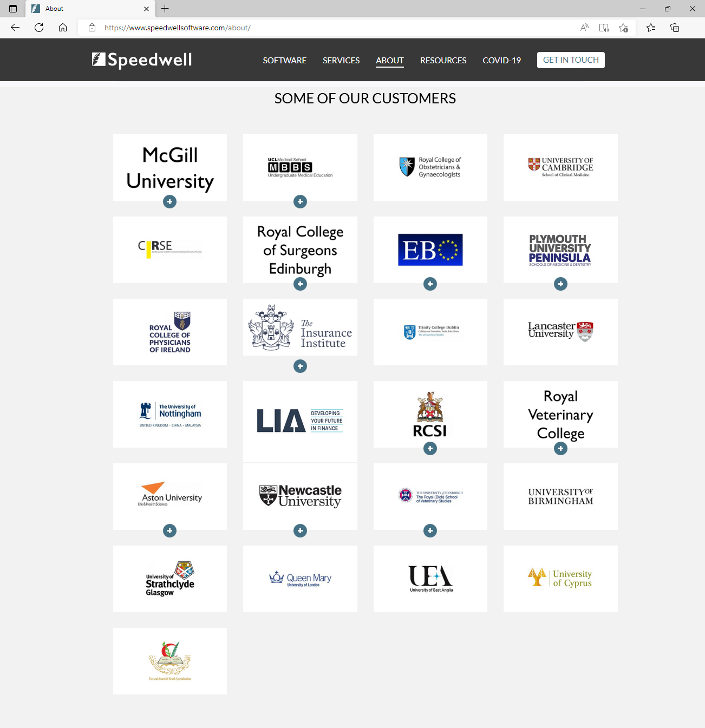The height and width of the screenshot is (728, 705).
Task: Click the Lancaster University logo
Action: [x=560, y=332]
